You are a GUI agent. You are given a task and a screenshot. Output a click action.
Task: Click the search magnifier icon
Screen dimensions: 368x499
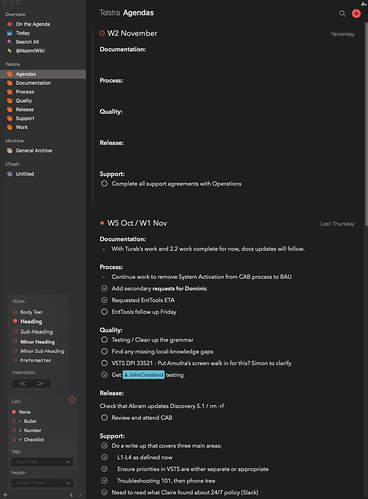point(342,13)
